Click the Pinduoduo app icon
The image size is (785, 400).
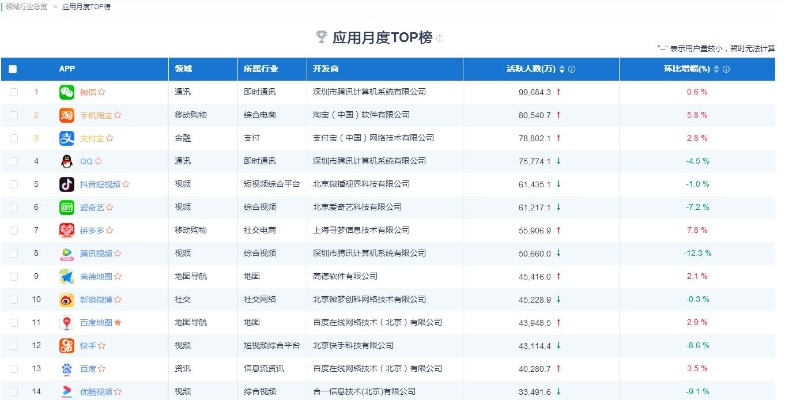(67, 230)
